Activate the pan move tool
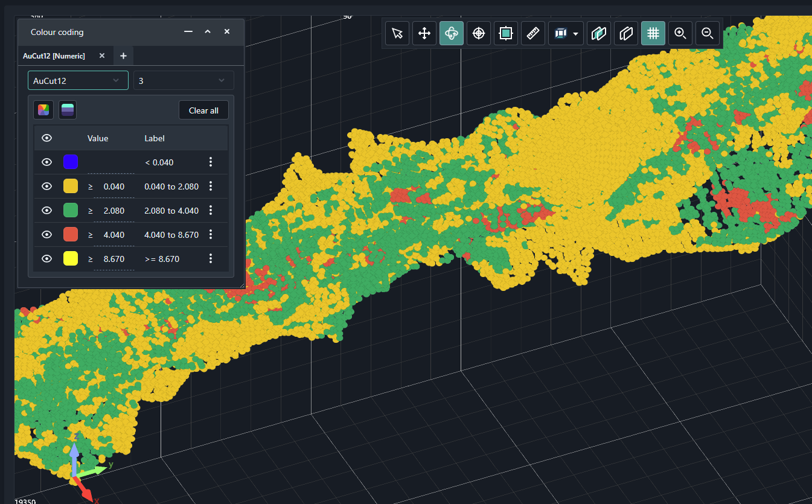The width and height of the screenshot is (812, 504). point(424,33)
